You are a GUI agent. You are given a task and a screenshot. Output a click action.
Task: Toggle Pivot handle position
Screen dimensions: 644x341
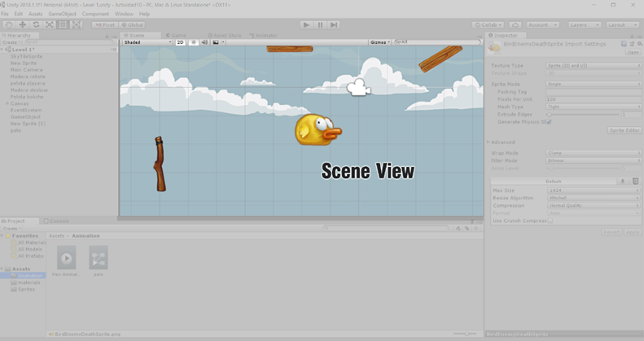105,24
